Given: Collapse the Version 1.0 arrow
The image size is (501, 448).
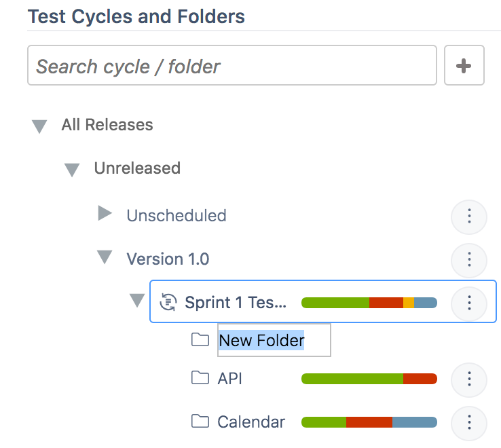Looking at the screenshot, I should pos(105,257).
